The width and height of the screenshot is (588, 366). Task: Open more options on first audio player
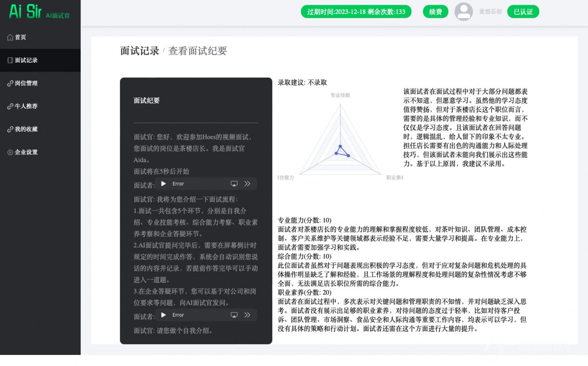coord(247,184)
